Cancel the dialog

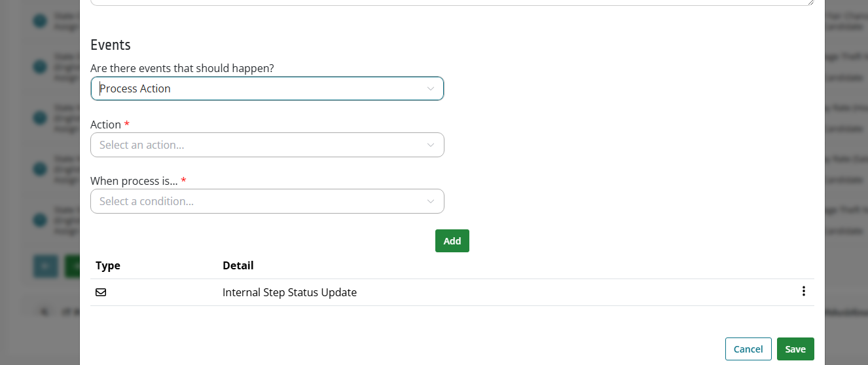748,349
